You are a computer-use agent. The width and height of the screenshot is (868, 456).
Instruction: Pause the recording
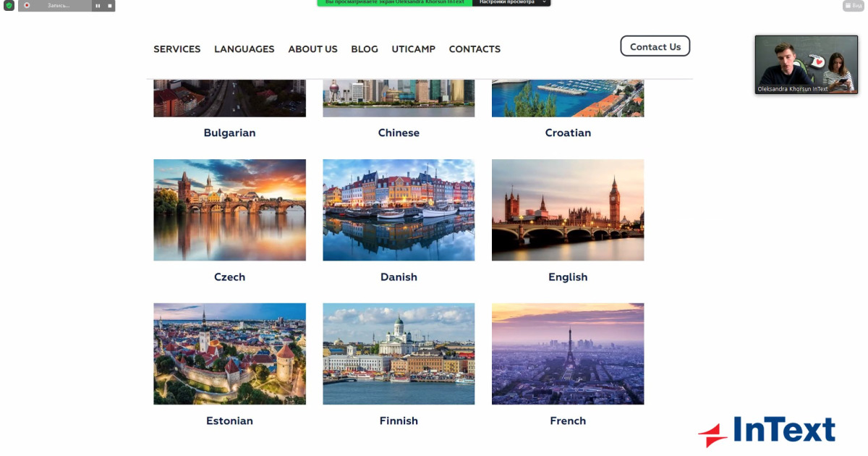tap(98, 5)
